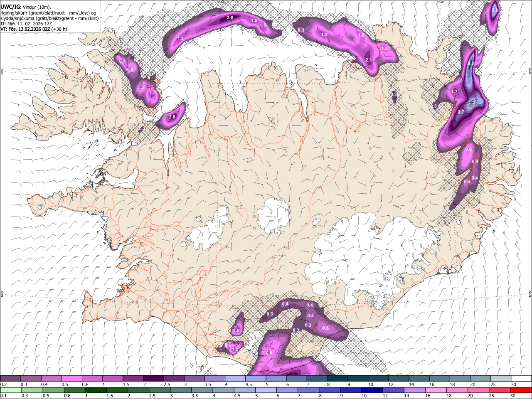The width and height of the screenshot is (532, 399).
Task: Click the 0.1 label on the lower color scale
Action: pos(3,396)
